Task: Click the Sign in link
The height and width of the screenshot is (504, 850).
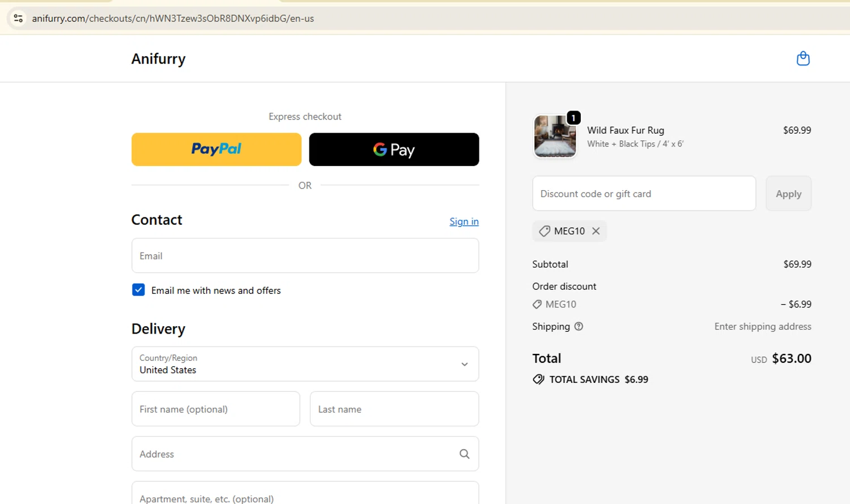Action: pyautogui.click(x=464, y=221)
